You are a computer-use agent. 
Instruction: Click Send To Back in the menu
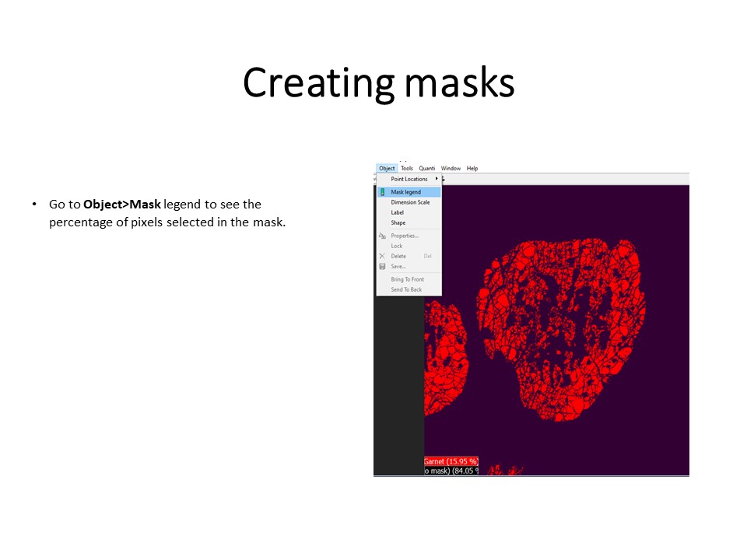point(406,289)
